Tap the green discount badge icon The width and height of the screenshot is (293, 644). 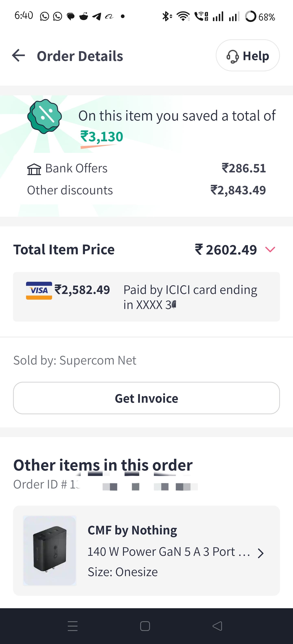[45, 116]
